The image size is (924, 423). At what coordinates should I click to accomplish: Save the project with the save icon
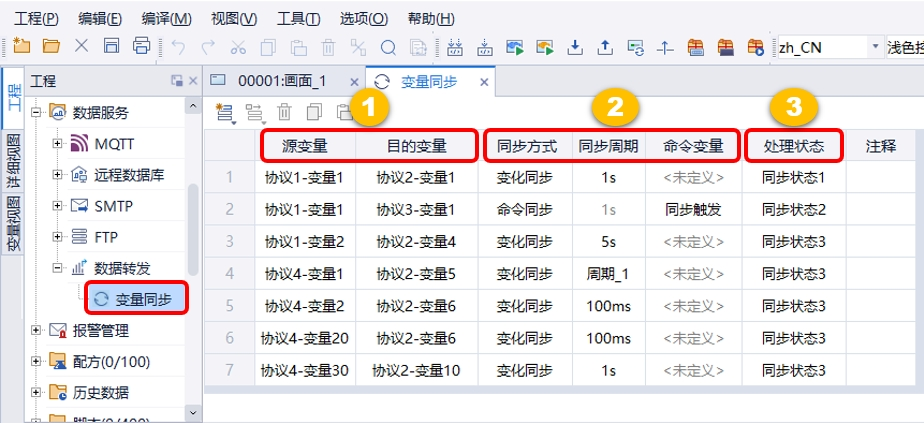coord(111,47)
